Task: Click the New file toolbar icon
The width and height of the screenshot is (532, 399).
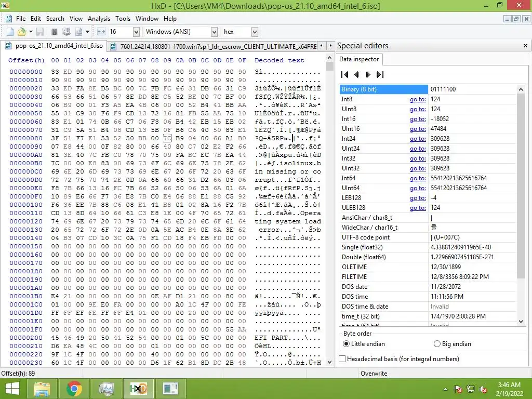Action: point(10,32)
